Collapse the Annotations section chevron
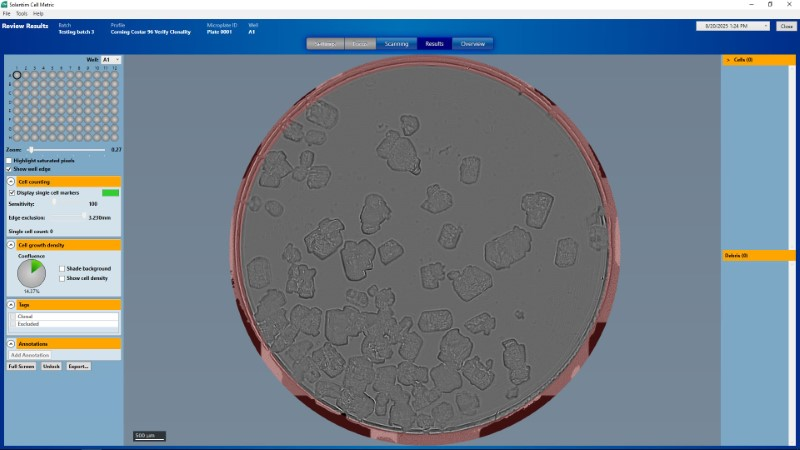This screenshot has width=800, height=450. point(11,344)
